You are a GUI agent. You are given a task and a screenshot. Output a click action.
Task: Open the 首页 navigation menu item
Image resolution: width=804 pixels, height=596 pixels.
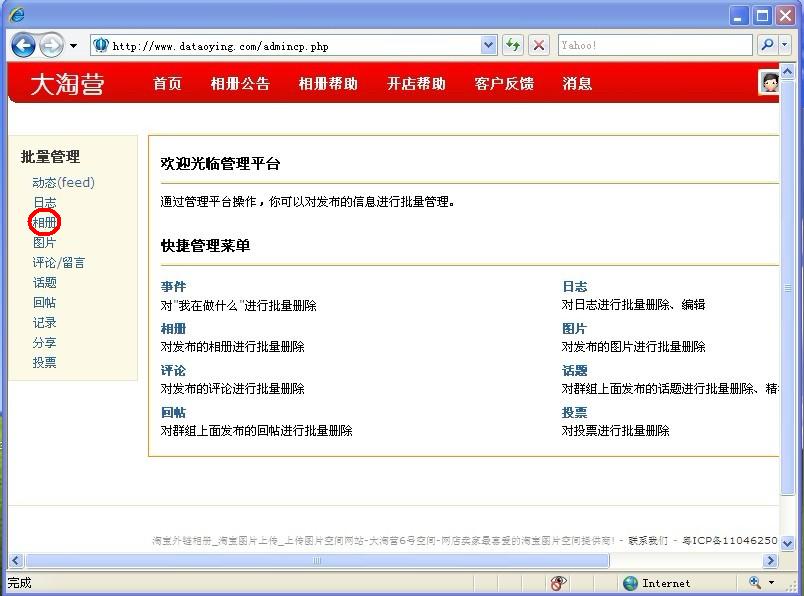click(x=168, y=84)
